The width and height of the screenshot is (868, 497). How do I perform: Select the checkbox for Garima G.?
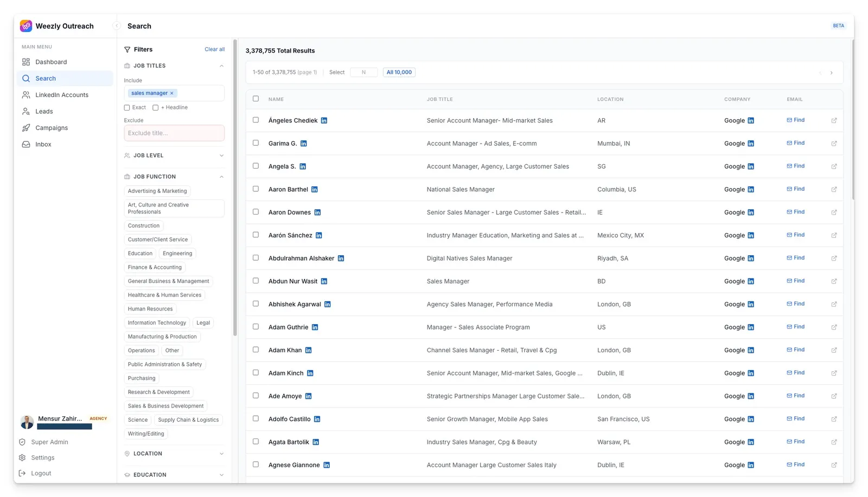pos(256,143)
